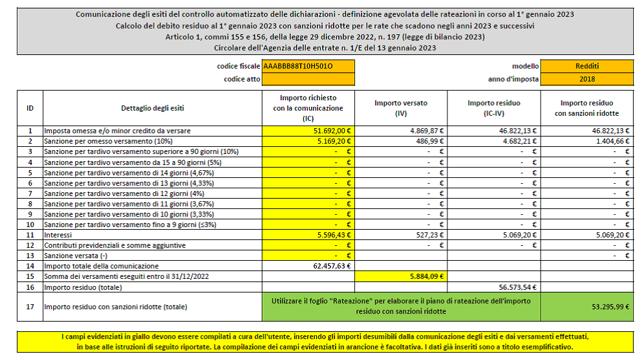The height and width of the screenshot is (363, 644).
Task: Click the Imposta omessa amount 51.692,00 € cell
Action: point(308,130)
